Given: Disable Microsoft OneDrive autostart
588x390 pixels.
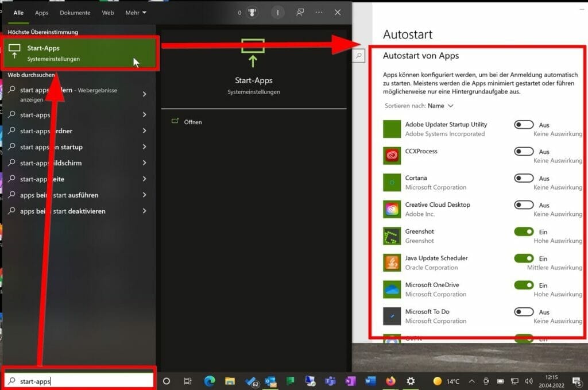Looking at the screenshot, I should (524, 285).
